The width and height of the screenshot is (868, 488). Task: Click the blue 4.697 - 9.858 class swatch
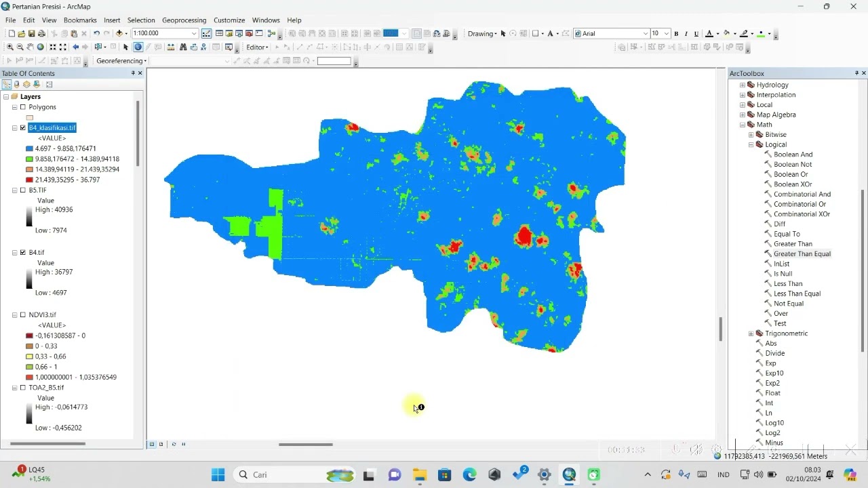pyautogui.click(x=29, y=148)
